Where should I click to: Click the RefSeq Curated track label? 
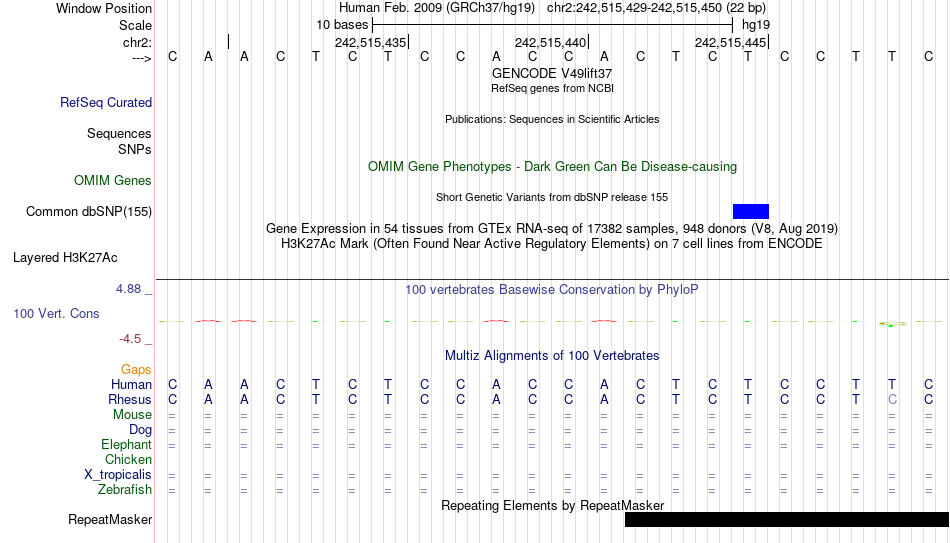(x=105, y=102)
